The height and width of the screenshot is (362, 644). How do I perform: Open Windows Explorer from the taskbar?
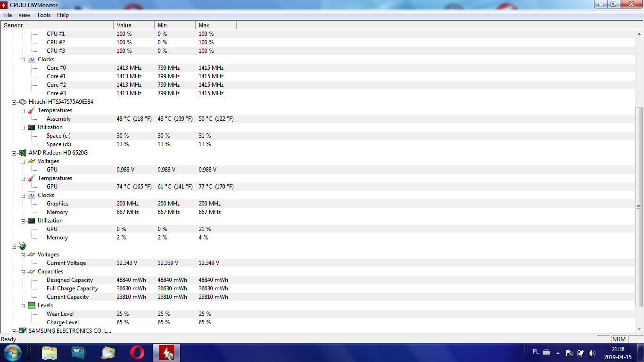(x=50, y=353)
